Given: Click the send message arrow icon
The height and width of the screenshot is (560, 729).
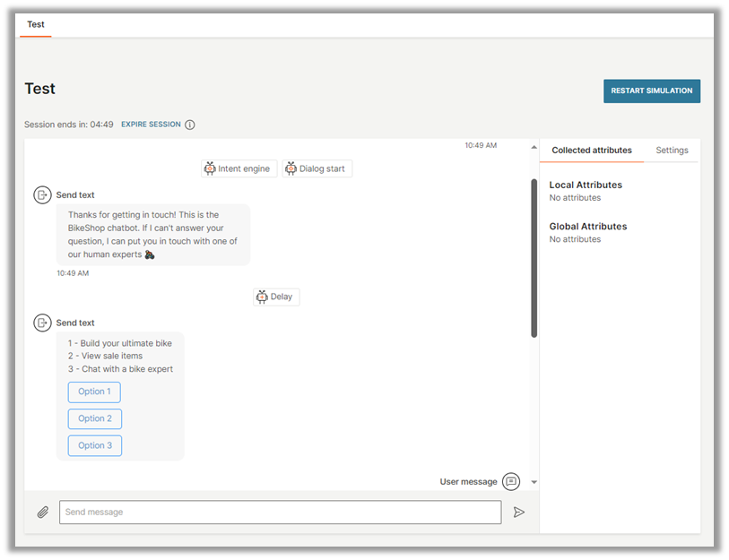Looking at the screenshot, I should tap(519, 513).
